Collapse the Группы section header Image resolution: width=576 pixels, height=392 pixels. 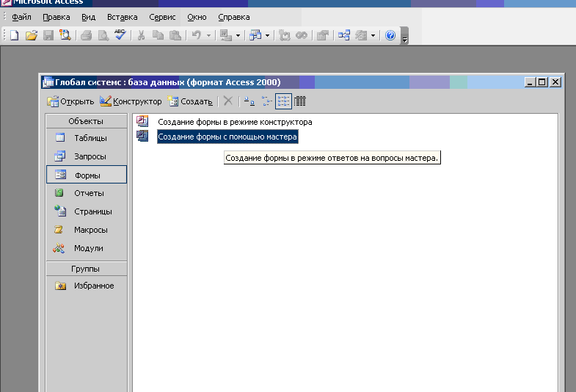click(87, 269)
